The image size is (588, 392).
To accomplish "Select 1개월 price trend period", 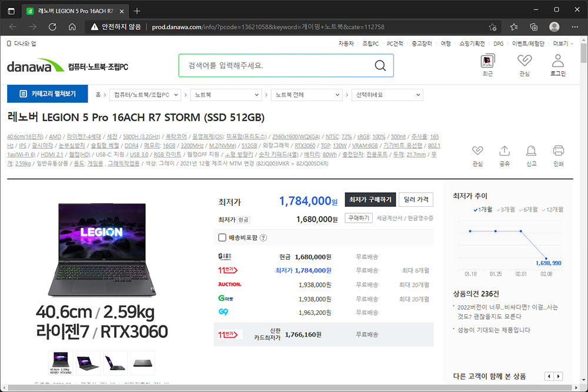I will [x=483, y=209].
